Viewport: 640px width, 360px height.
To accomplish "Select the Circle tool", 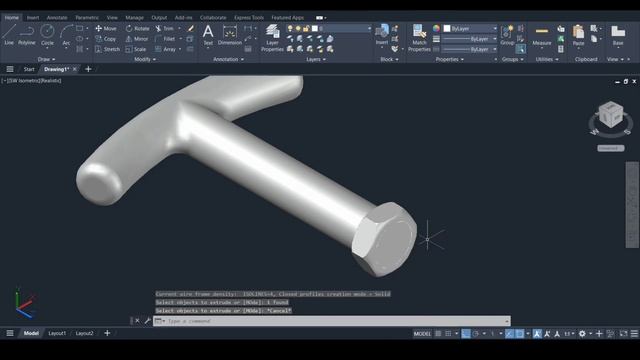I will pos(47,34).
